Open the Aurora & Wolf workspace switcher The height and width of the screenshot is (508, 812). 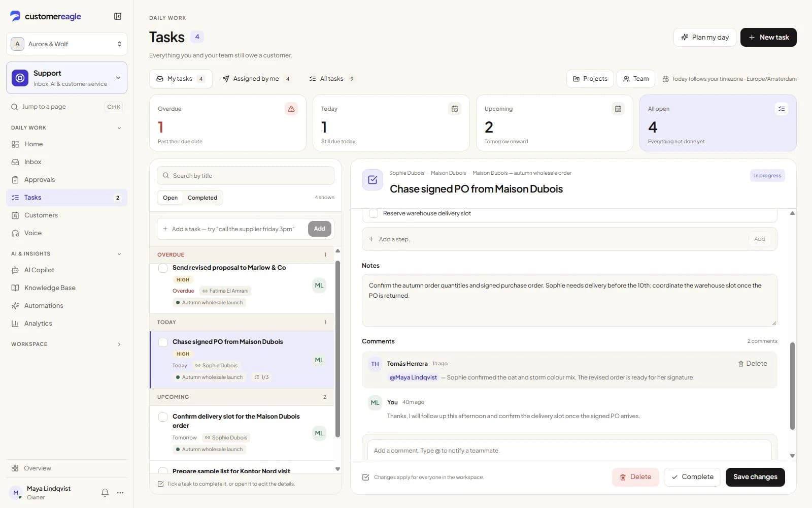click(66, 44)
